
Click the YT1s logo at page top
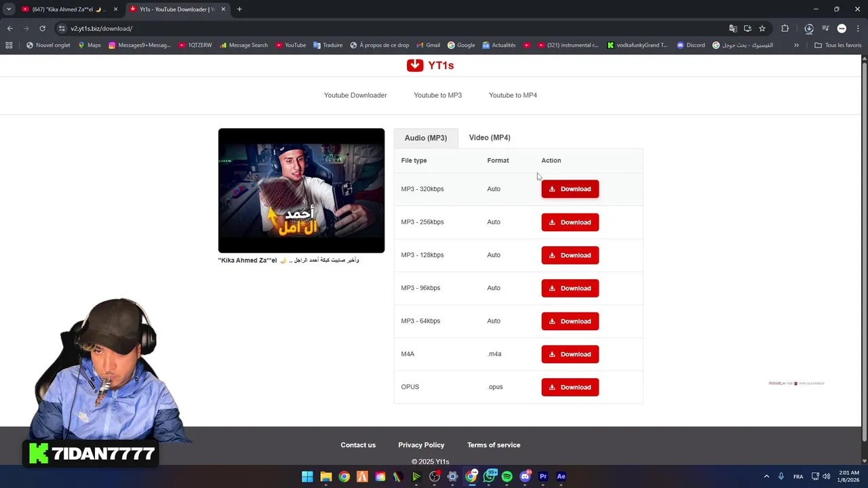point(430,65)
